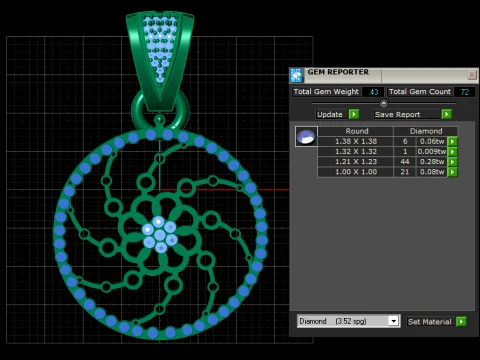Click the 0.08tw weight cell
This screenshot has height=360, width=480.
[432, 172]
